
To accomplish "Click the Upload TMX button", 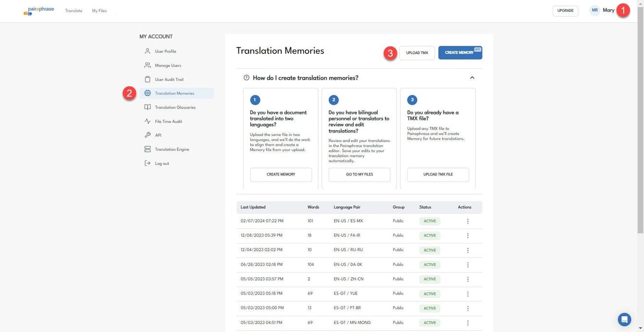I will tap(417, 53).
